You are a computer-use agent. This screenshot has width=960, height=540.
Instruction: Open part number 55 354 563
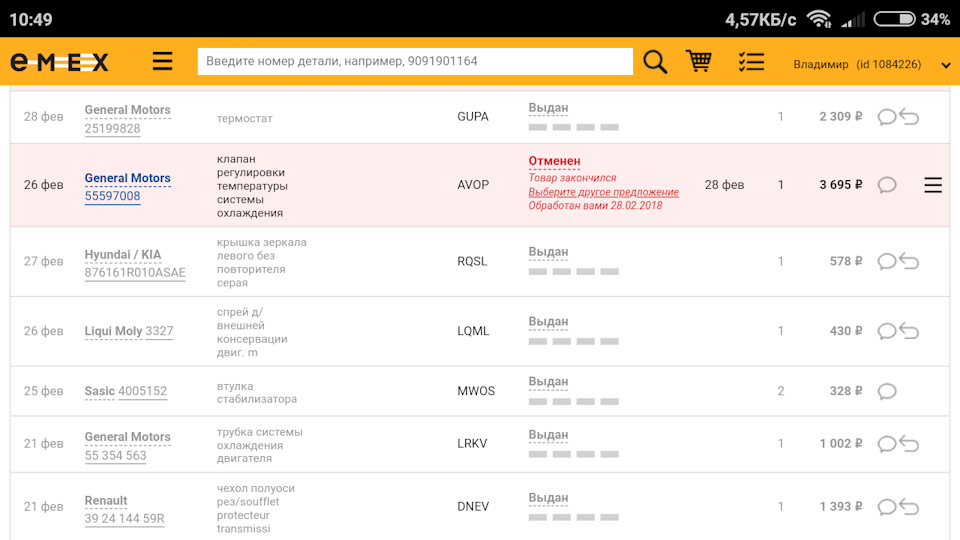[116, 456]
